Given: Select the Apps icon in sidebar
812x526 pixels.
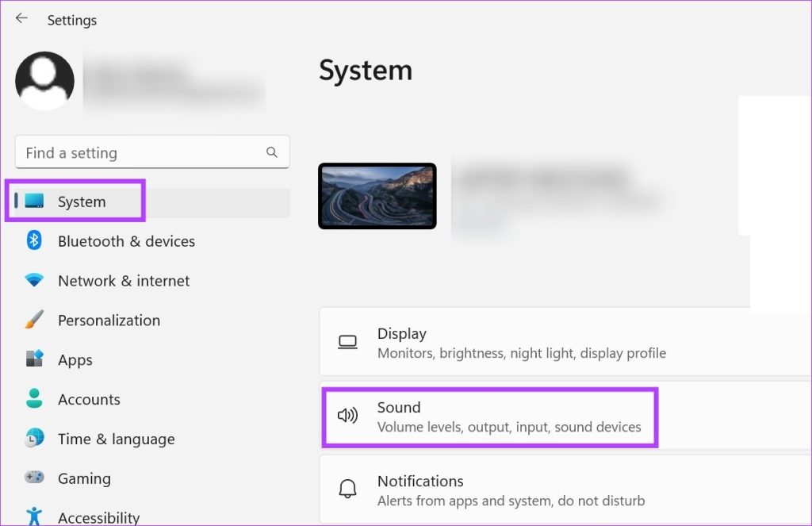Looking at the screenshot, I should click(x=35, y=359).
